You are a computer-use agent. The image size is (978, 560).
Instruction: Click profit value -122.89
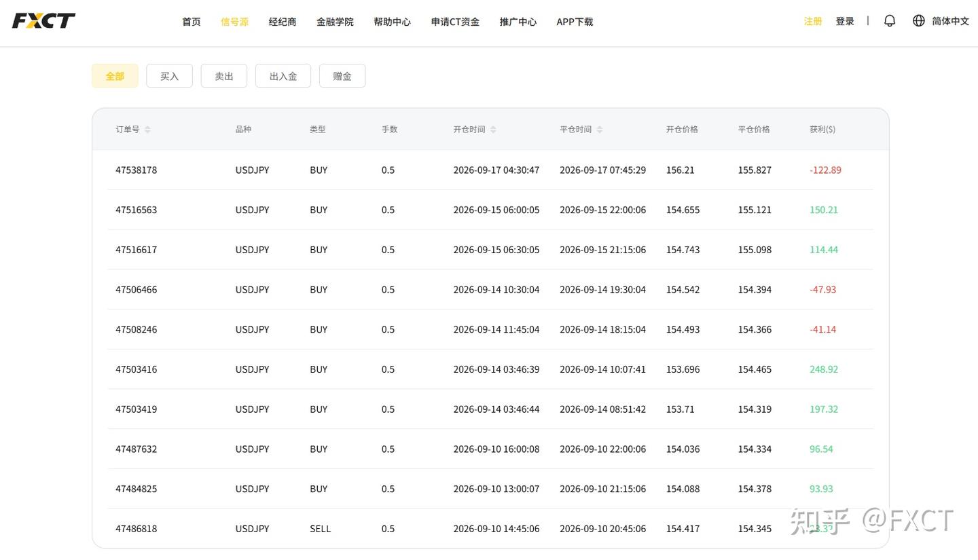(x=825, y=170)
